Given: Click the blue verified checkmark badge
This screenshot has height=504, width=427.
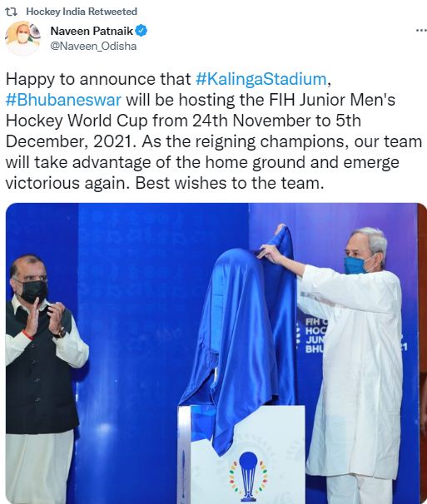Looking at the screenshot, I should tap(142, 31).
